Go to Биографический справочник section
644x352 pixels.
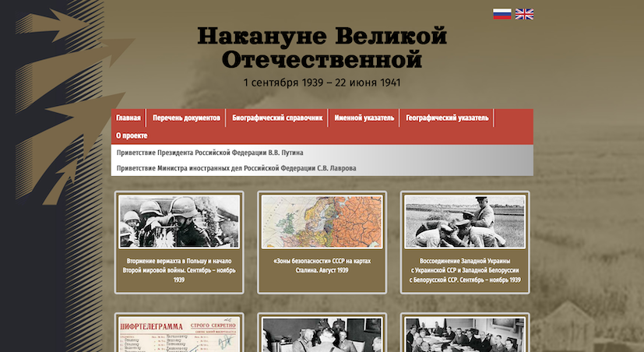pos(277,118)
